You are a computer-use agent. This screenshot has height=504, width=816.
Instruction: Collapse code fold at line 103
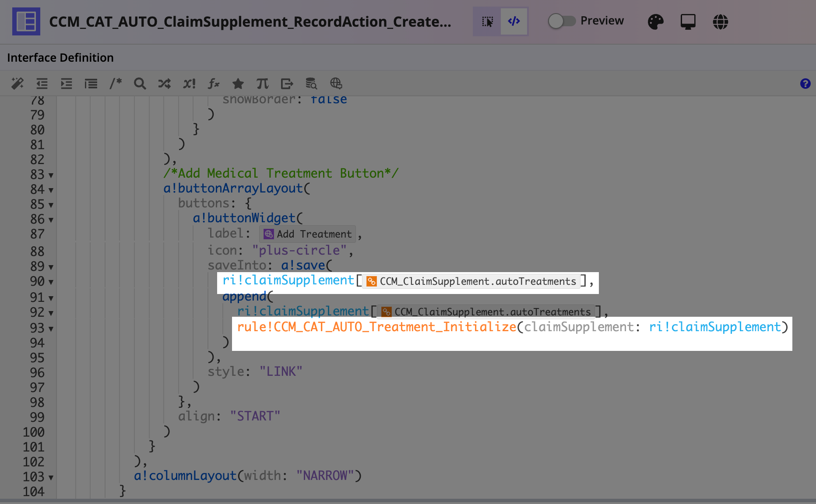(x=51, y=478)
